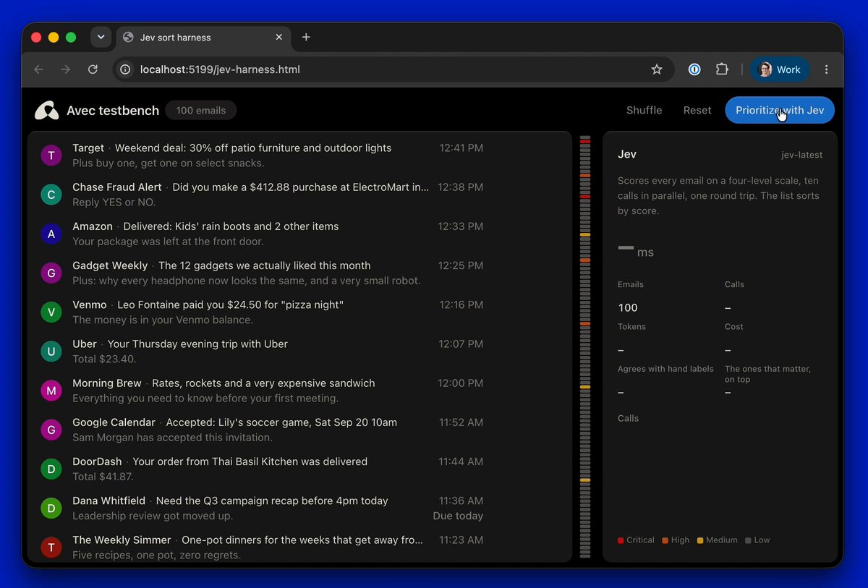Click the Medium yellow legend swatch

(x=700, y=540)
